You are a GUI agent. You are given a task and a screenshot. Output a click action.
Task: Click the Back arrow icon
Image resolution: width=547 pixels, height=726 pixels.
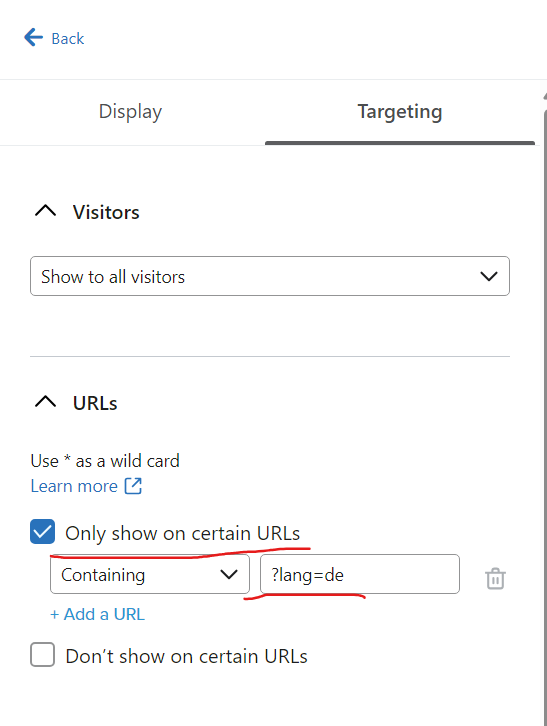point(33,38)
